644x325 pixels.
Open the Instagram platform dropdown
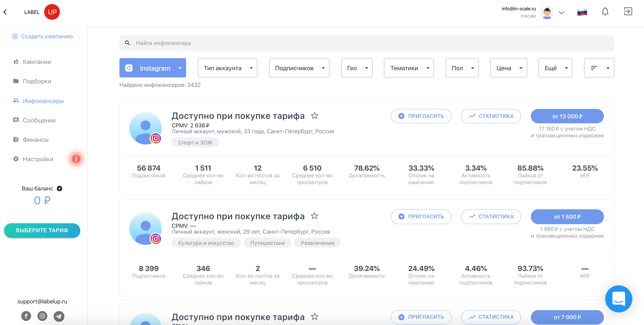click(153, 68)
